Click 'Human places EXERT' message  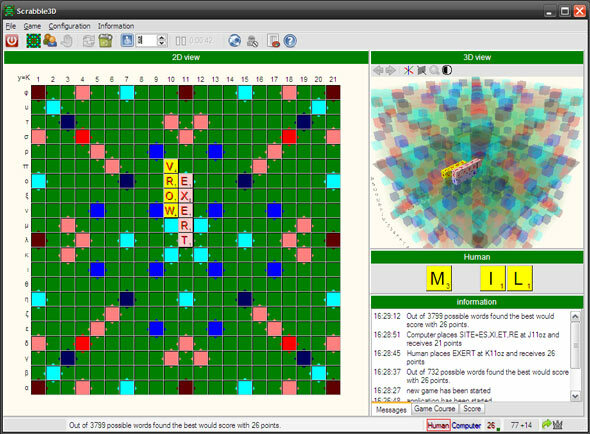tap(481, 358)
